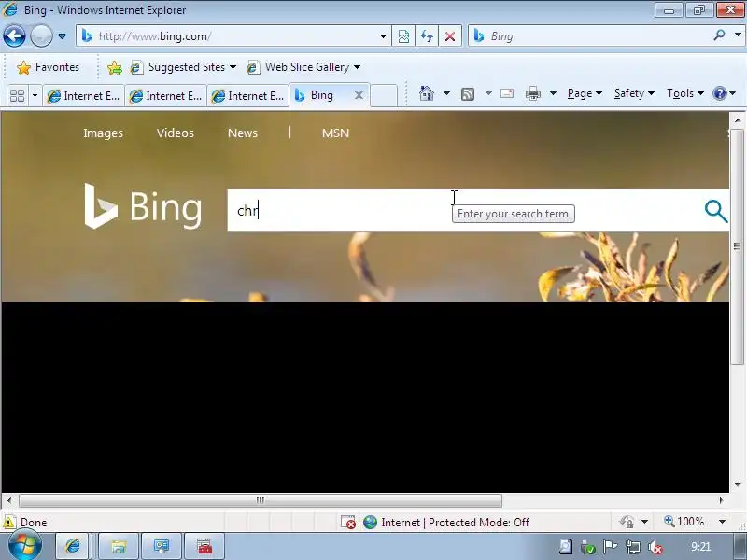Screen dimensions: 747x560
Task: Click the blocked popup status bar icon
Action: 348,523
